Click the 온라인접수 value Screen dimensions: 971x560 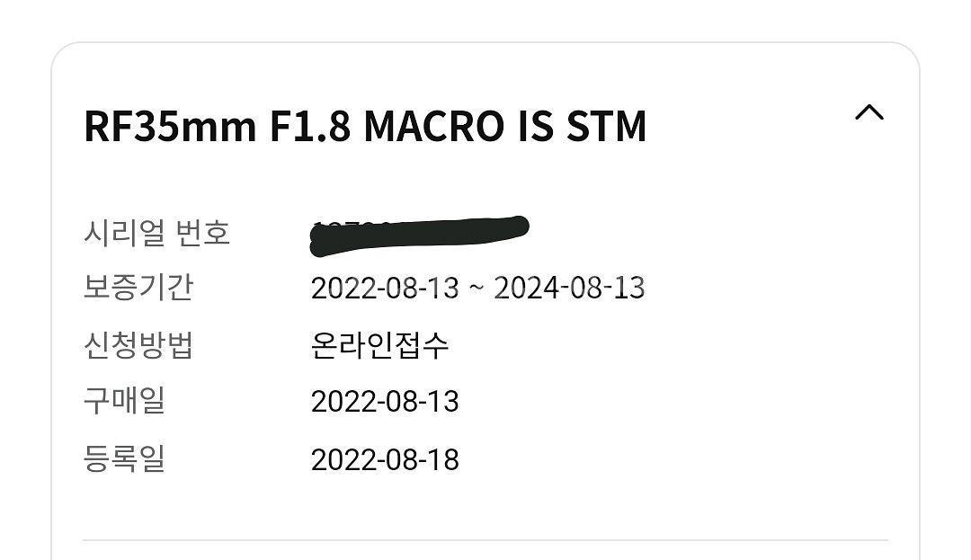(379, 345)
